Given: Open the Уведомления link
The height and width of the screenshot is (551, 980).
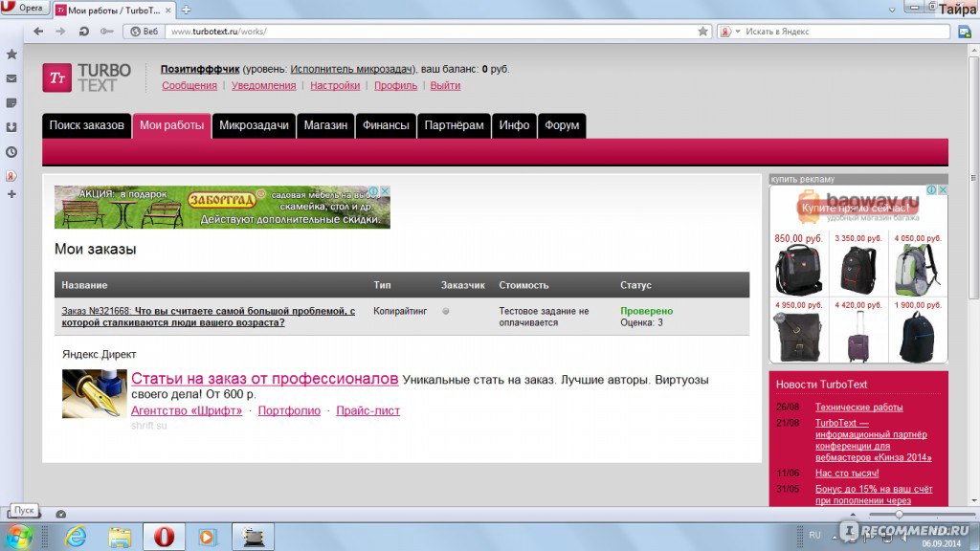Looking at the screenshot, I should [264, 85].
